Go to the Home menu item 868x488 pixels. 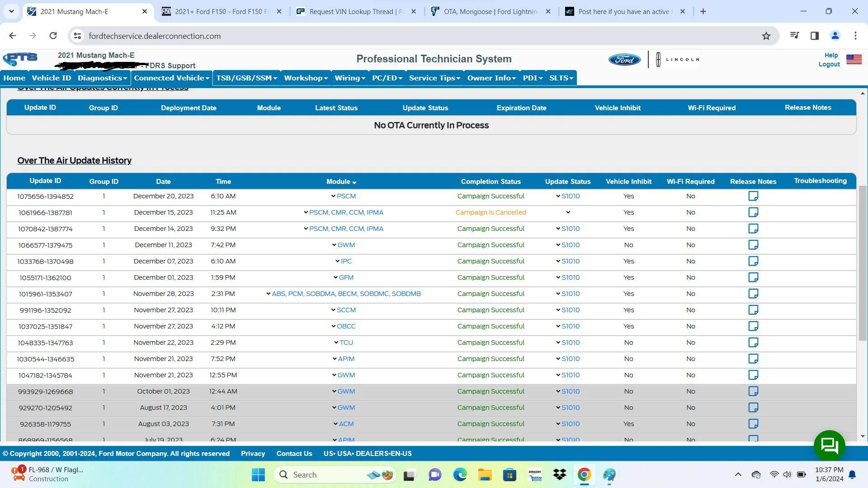[x=14, y=78]
